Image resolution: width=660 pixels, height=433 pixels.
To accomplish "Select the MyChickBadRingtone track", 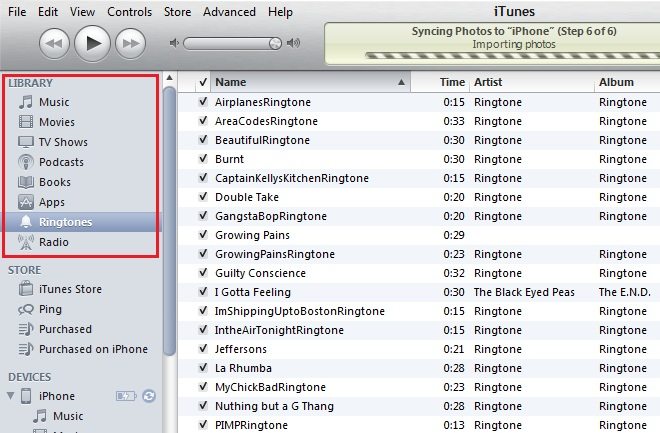I will click(270, 387).
